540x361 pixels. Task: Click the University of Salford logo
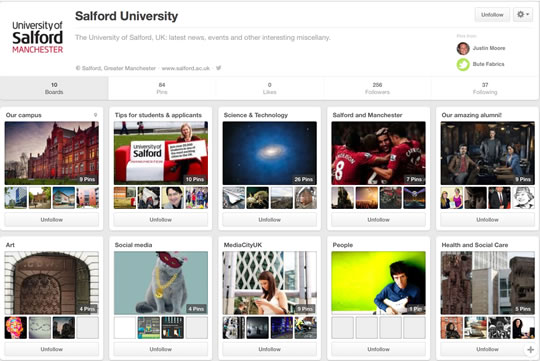pos(37,37)
